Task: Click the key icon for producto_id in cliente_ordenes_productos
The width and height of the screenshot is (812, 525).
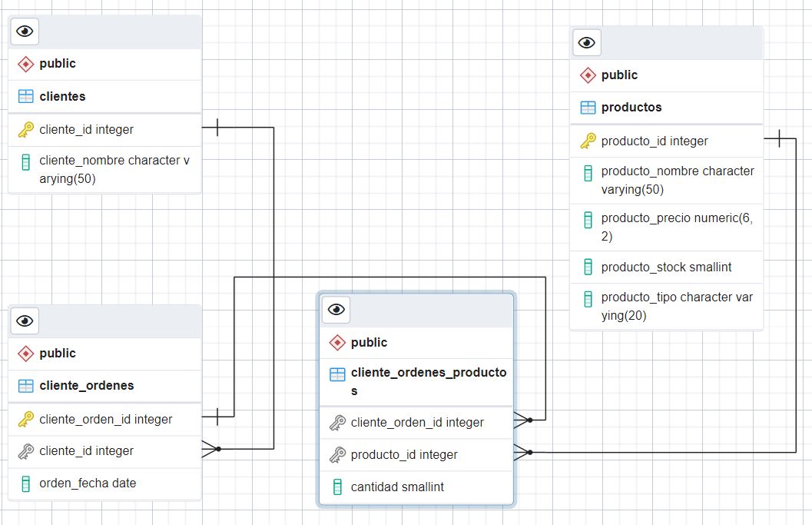Action: point(336,454)
